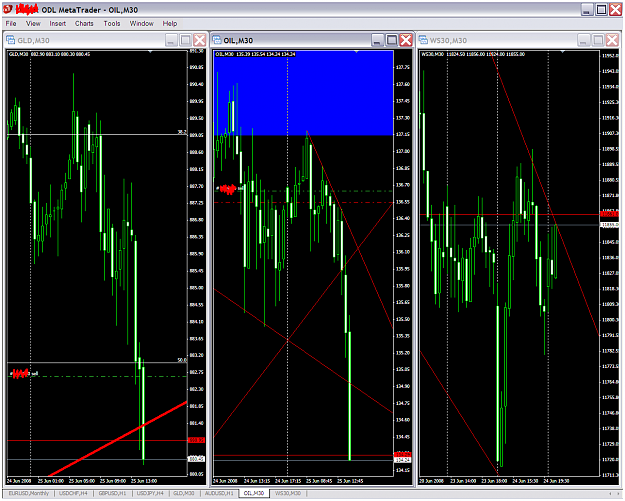Image resolution: width=625 pixels, height=501 pixels.
Task: Open the View menu
Action: 33,24
